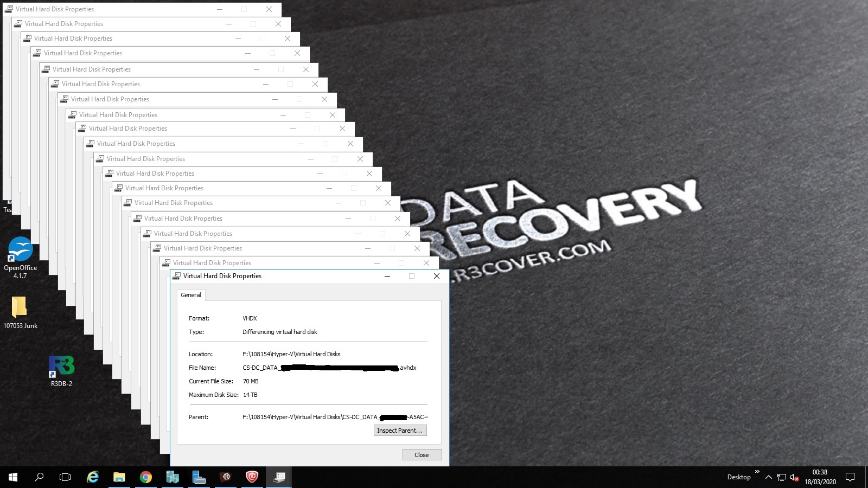Switch to Hyper-V Manager server-towers taskbar icon

(x=173, y=477)
